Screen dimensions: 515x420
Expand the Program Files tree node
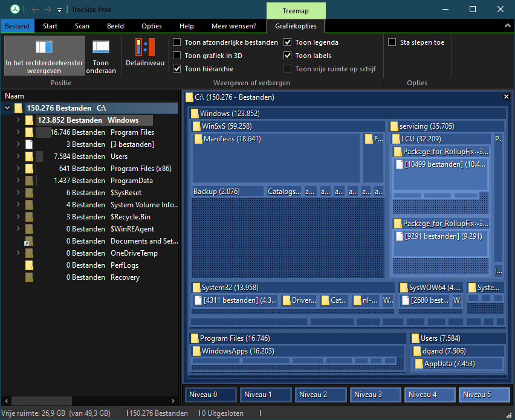(18, 132)
